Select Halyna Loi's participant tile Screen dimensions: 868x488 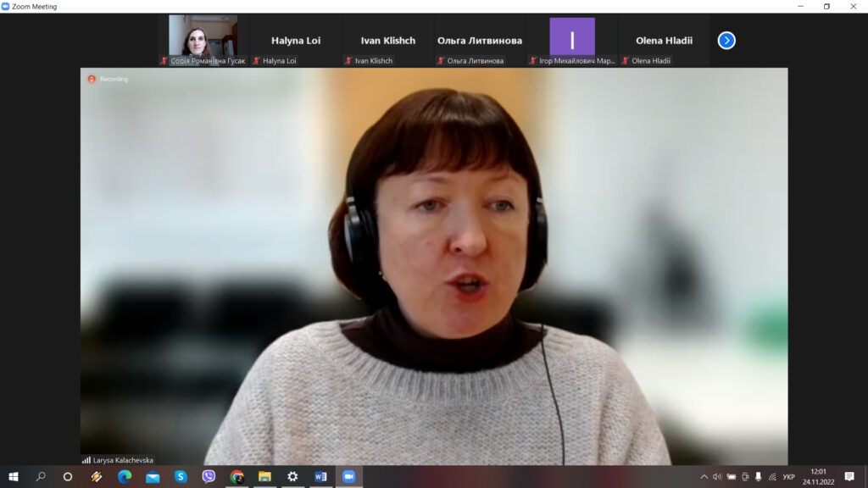click(x=296, y=41)
